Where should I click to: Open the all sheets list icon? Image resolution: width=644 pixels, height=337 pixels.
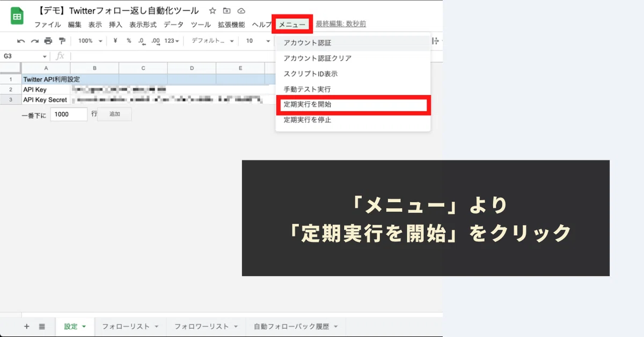pos(42,326)
